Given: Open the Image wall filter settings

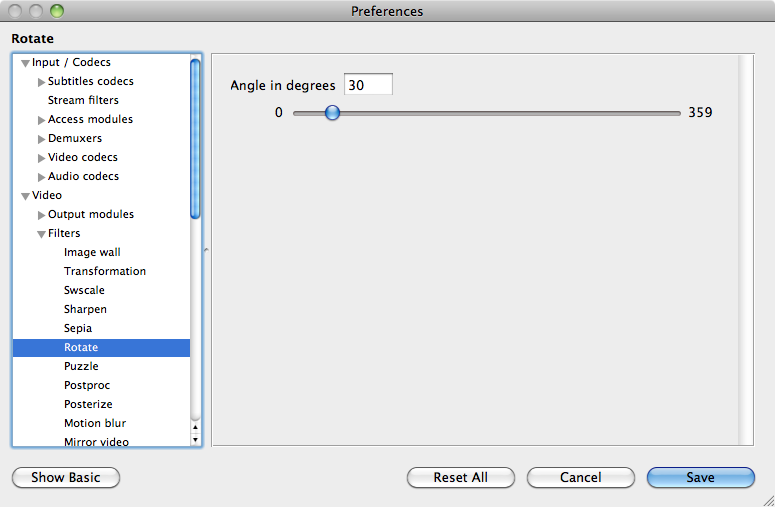Looking at the screenshot, I should pyautogui.click(x=92, y=252).
